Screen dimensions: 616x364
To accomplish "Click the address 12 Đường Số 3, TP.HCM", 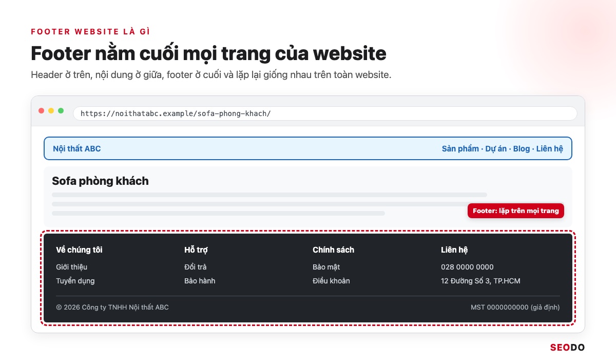I will (481, 281).
